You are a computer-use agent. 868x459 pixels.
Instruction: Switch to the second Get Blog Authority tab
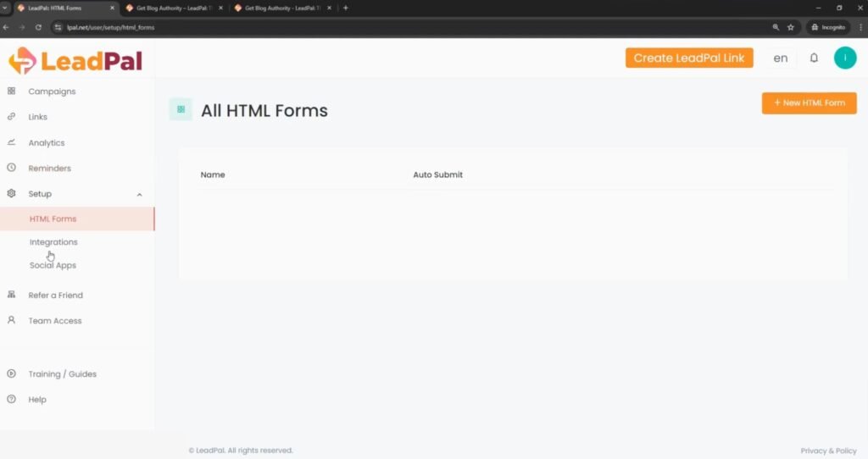[174, 8]
